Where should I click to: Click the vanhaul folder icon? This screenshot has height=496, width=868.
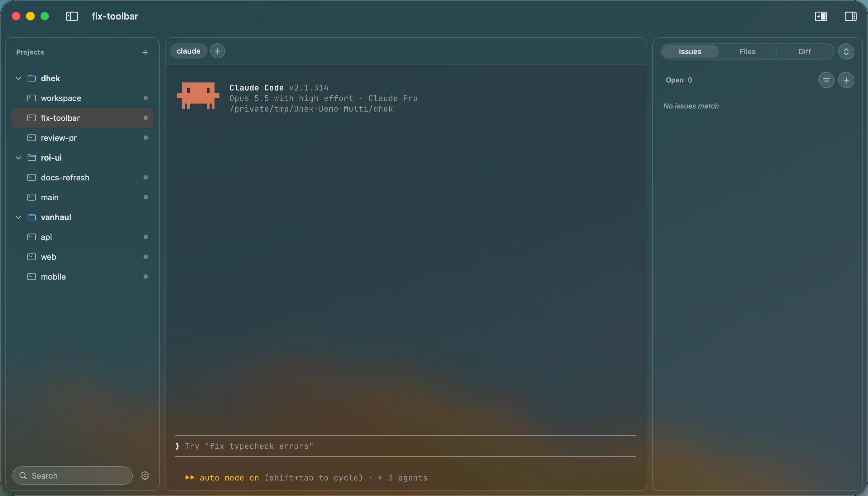pos(32,217)
